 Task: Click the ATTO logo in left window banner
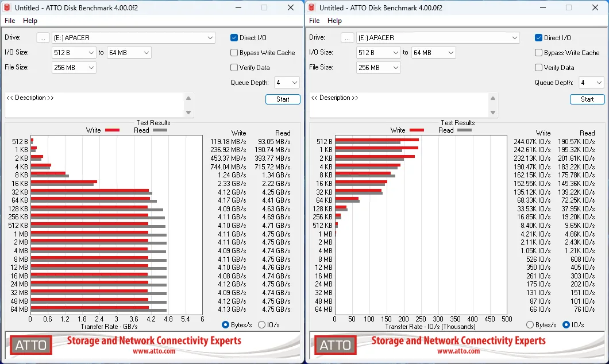(x=31, y=345)
